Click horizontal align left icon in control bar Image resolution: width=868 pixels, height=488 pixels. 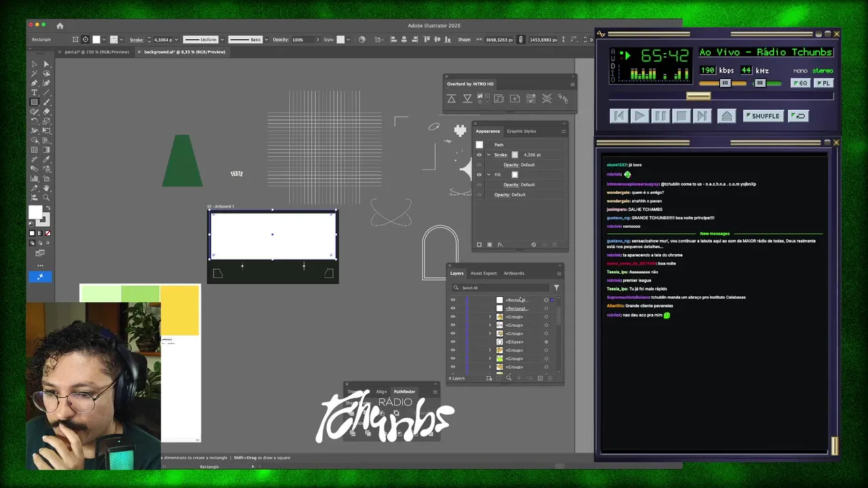point(394,39)
